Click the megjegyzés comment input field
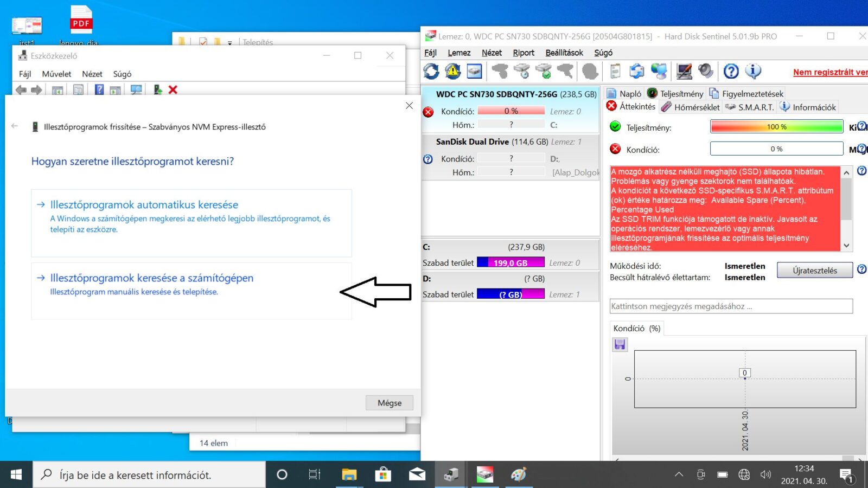 point(731,306)
